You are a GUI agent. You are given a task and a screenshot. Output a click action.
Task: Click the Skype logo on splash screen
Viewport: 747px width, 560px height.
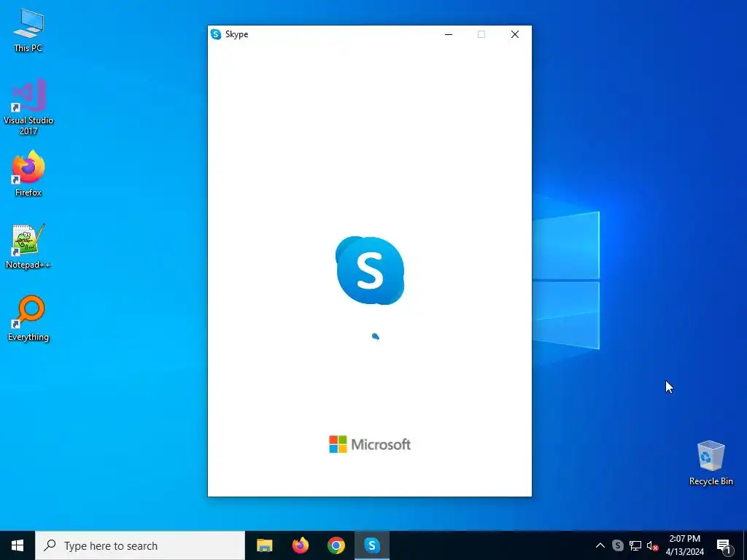click(x=370, y=270)
